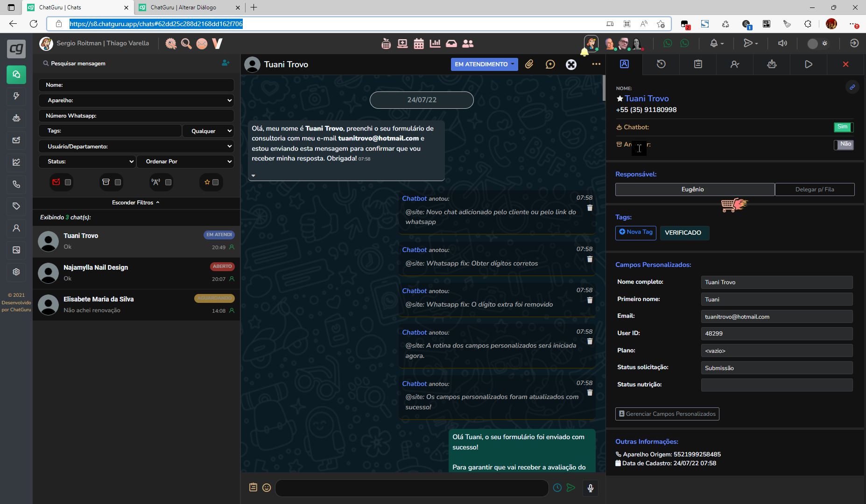Open the settings gear in left sidebar
The height and width of the screenshot is (504, 866).
(x=16, y=272)
